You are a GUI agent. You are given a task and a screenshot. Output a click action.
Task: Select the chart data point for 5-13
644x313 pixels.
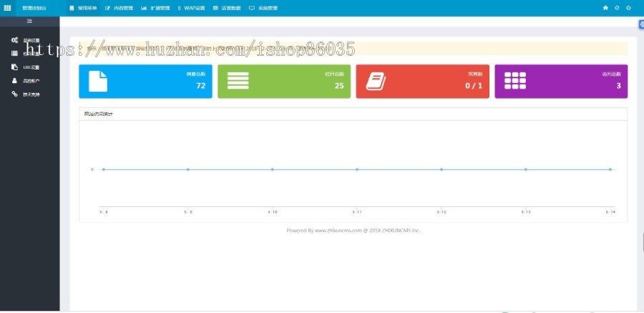pos(526,169)
